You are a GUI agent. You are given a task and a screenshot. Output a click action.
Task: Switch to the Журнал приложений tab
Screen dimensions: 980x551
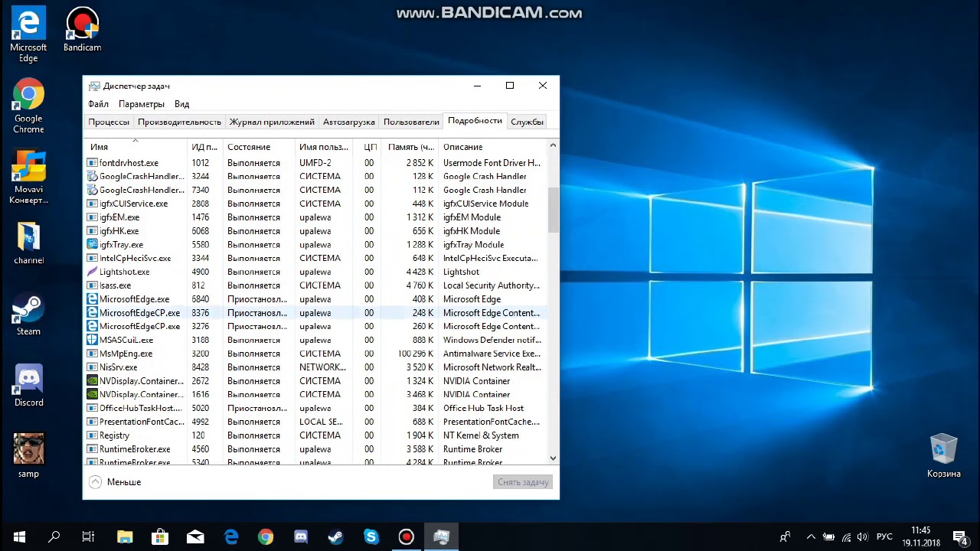272,122
